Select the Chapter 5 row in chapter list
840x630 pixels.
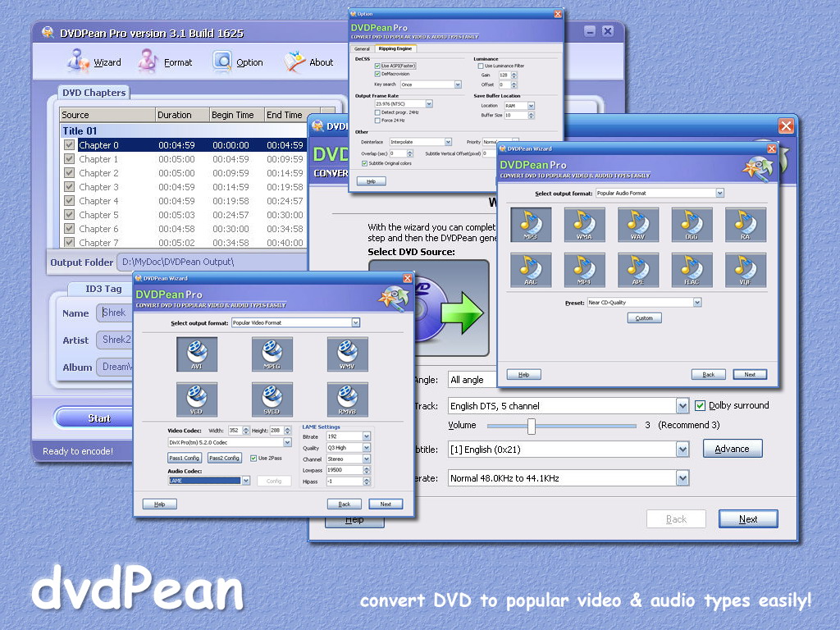(x=185, y=215)
